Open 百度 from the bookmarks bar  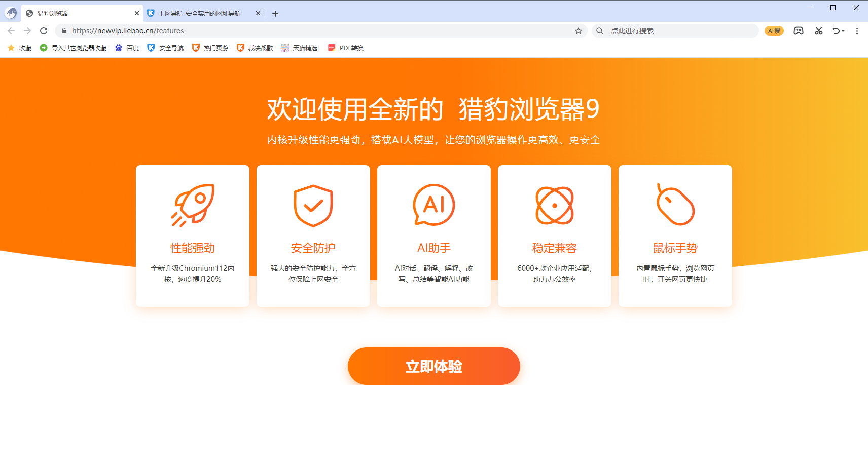point(127,48)
